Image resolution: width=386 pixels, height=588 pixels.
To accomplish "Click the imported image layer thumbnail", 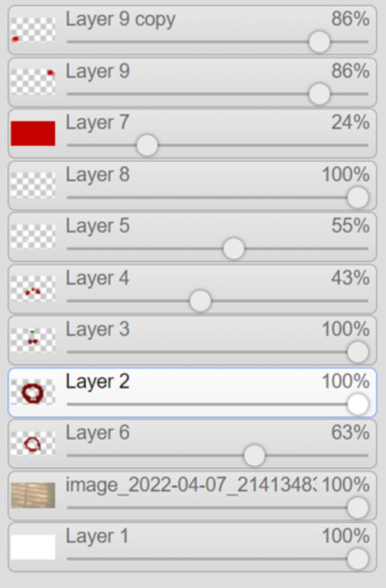I will click(x=33, y=495).
